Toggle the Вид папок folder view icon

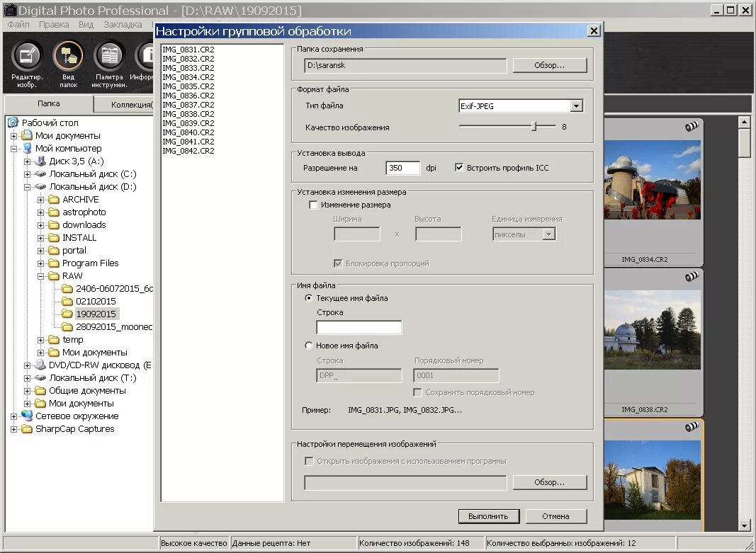click(x=68, y=56)
